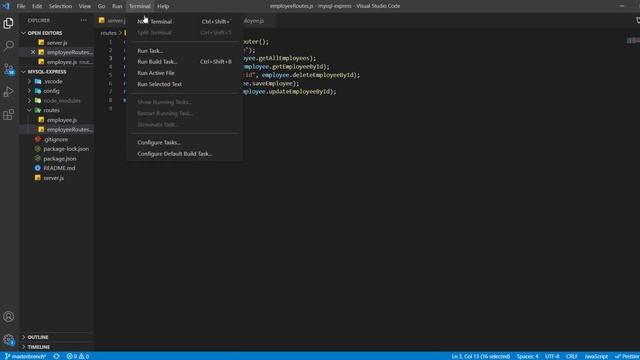Screen dimensions: 640x360
Task: Open the File menu
Action: coord(21,6)
